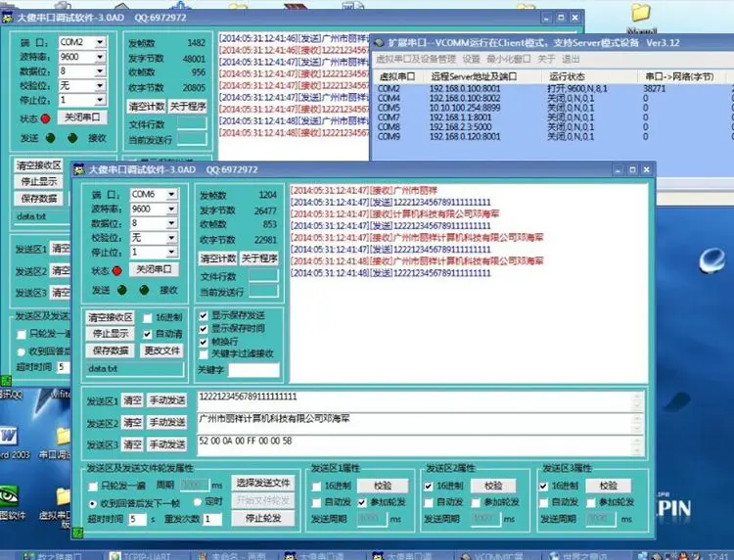
Task: Click the VCOMM window title icon
Action: [378, 43]
